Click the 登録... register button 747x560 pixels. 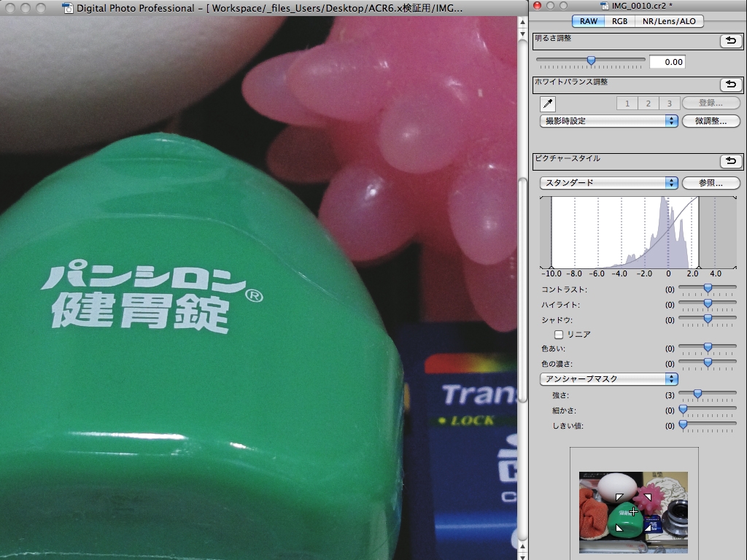711,103
